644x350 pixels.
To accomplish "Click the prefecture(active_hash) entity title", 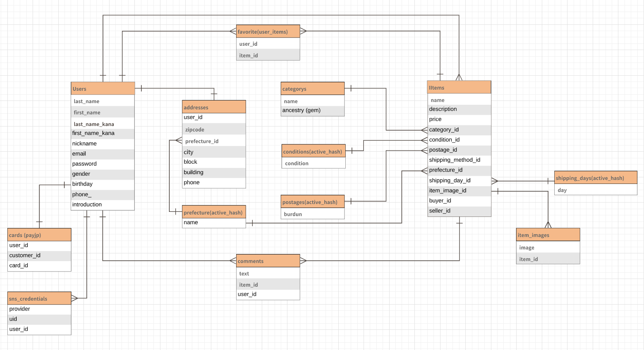I will coord(213,212).
